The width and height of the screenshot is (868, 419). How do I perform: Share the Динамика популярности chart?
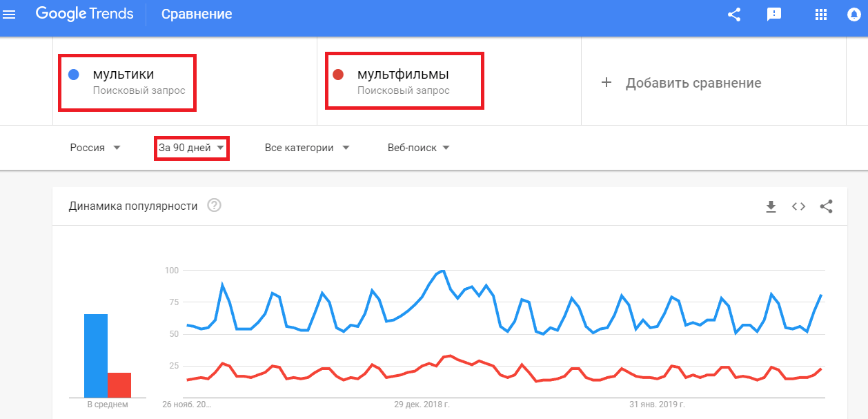(x=827, y=205)
